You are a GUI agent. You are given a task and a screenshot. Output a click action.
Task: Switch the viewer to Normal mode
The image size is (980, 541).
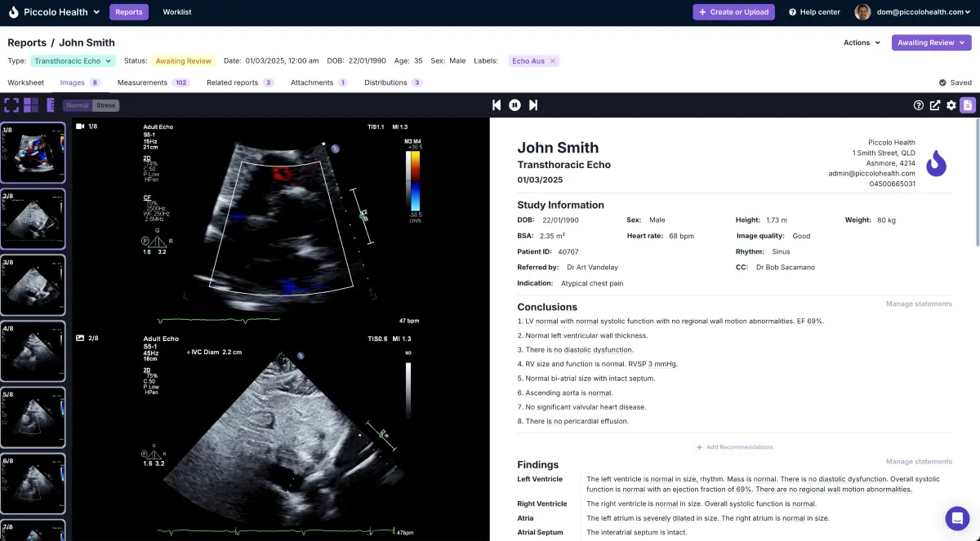point(78,105)
